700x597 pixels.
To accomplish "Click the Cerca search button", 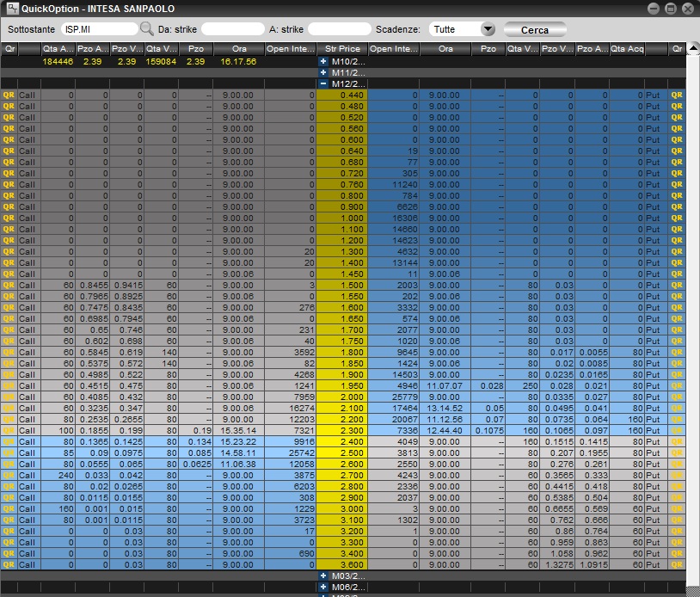I will tap(535, 30).
